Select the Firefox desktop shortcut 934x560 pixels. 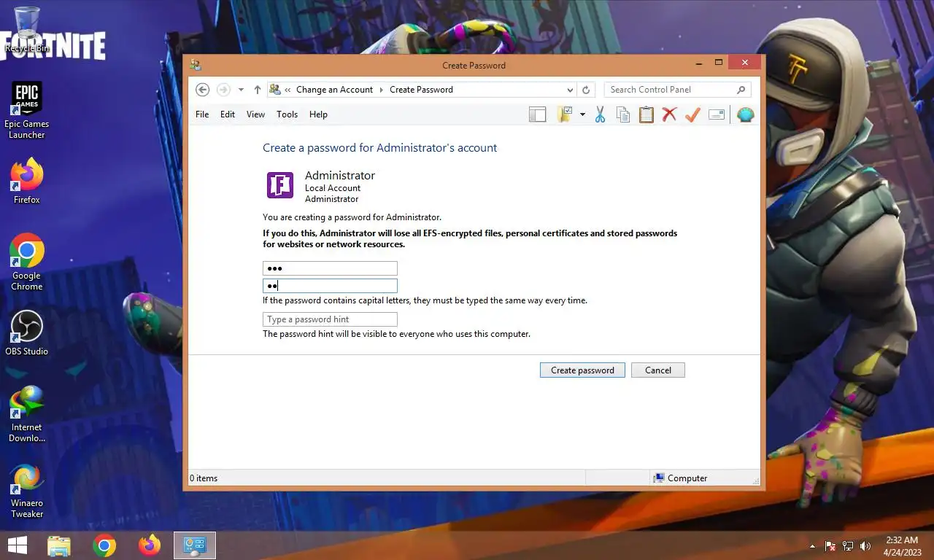27,181
